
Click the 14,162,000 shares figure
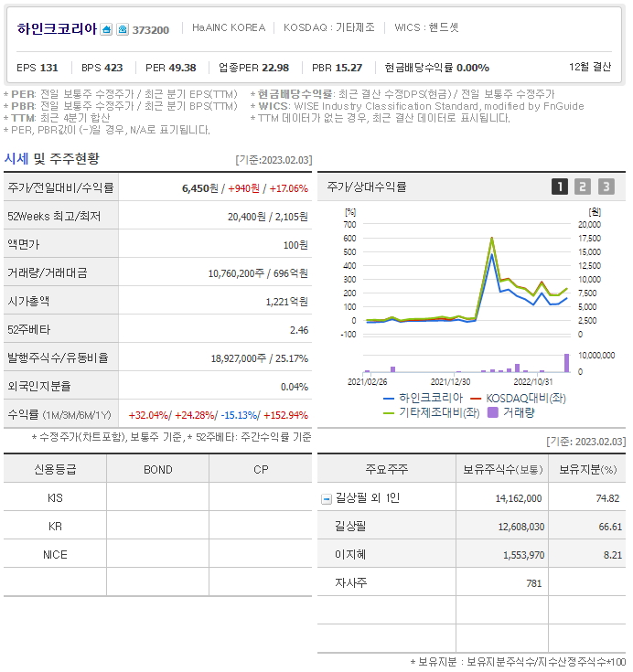coord(519,498)
